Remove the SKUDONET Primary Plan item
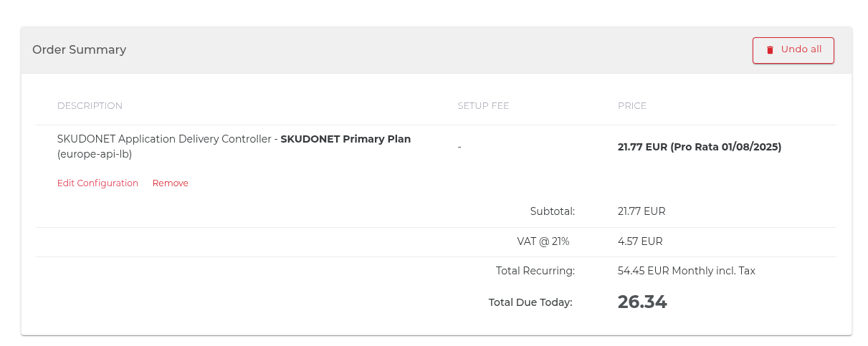This screenshot has width=868, height=346. click(171, 183)
